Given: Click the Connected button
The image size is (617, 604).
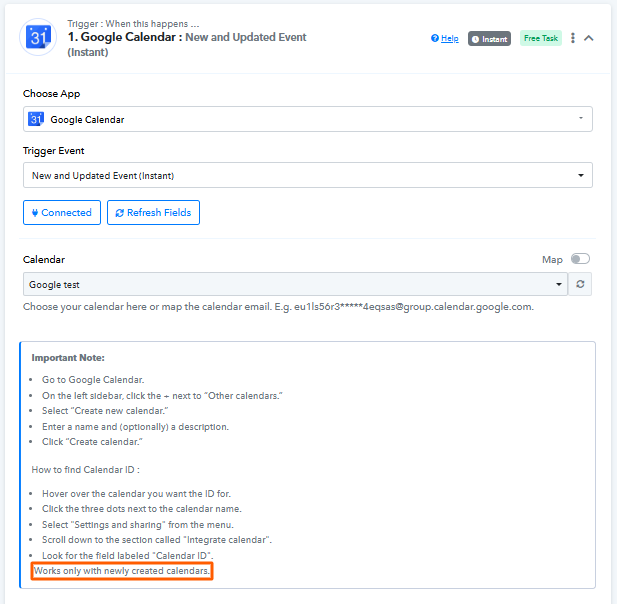Looking at the screenshot, I should (x=62, y=212).
